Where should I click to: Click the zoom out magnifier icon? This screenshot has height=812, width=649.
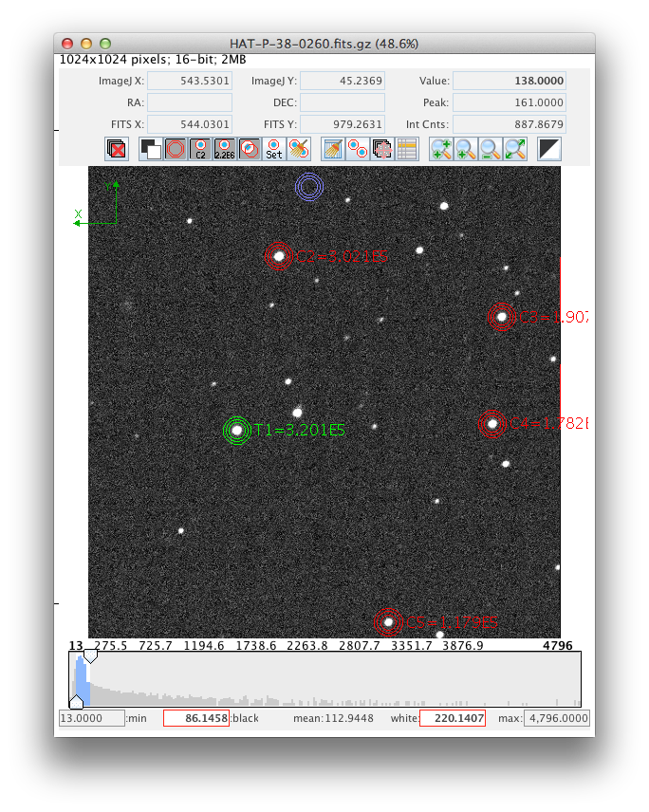pos(491,149)
